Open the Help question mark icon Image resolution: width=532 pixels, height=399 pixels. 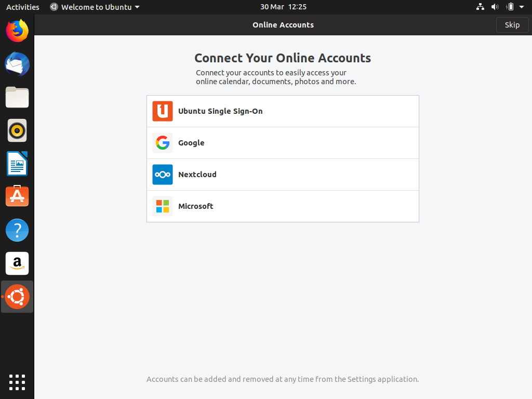[x=17, y=230]
